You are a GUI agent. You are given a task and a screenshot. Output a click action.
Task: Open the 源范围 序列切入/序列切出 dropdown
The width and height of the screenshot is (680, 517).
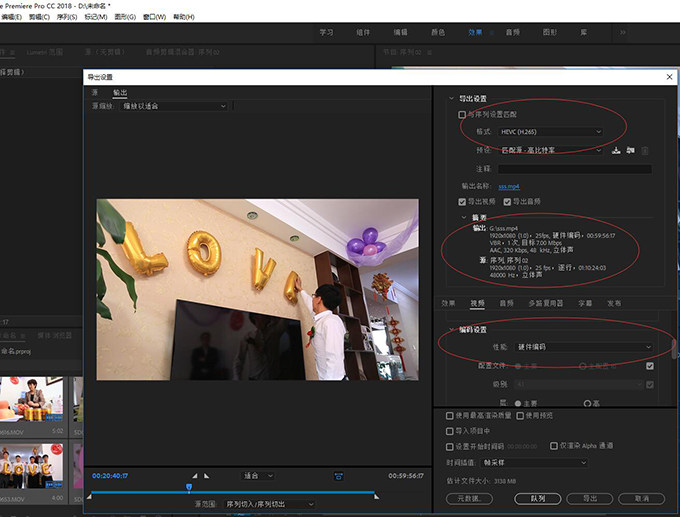269,504
